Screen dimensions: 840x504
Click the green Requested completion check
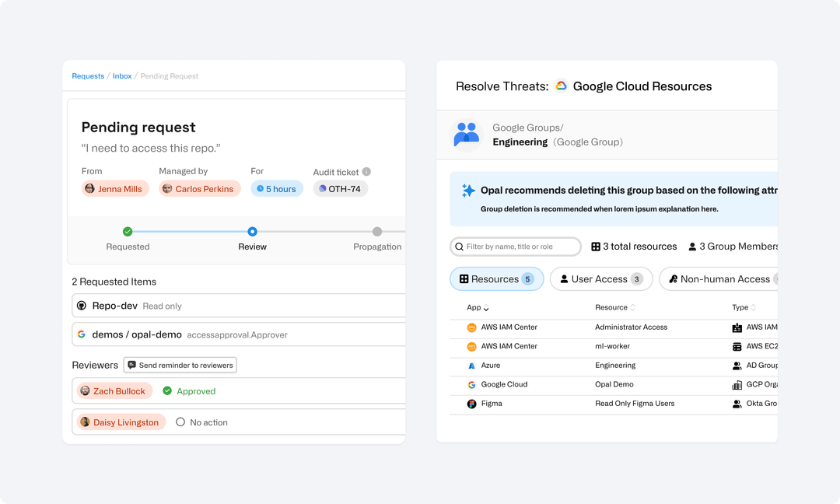(127, 231)
